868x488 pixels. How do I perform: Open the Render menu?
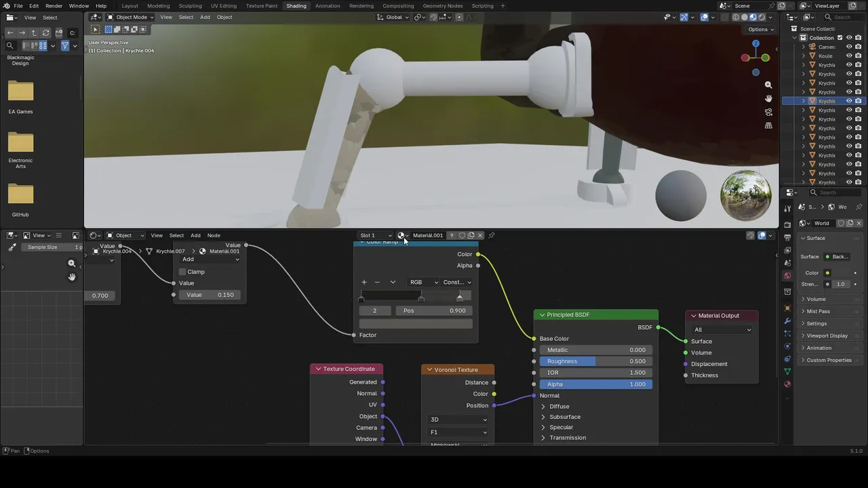pos(54,5)
